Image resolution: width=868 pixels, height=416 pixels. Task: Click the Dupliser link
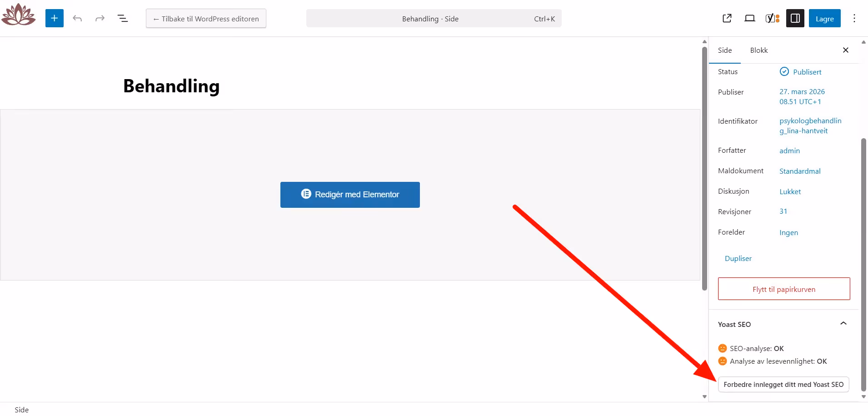(x=738, y=258)
